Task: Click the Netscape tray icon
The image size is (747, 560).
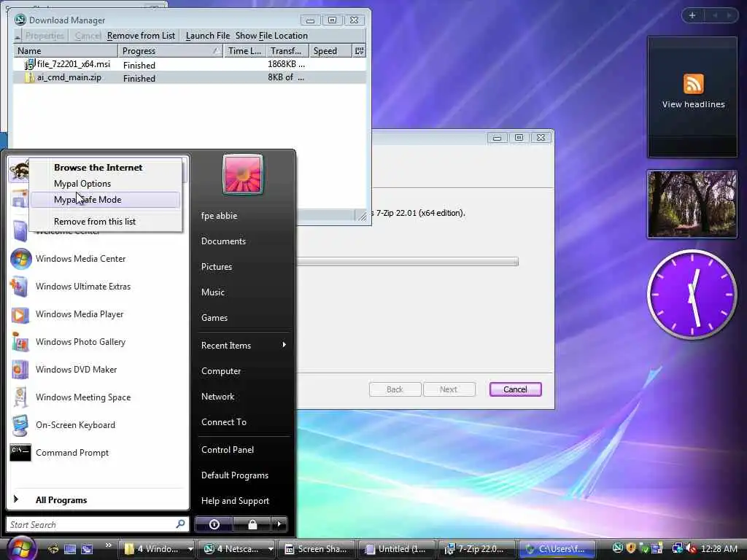Action: 617,548
